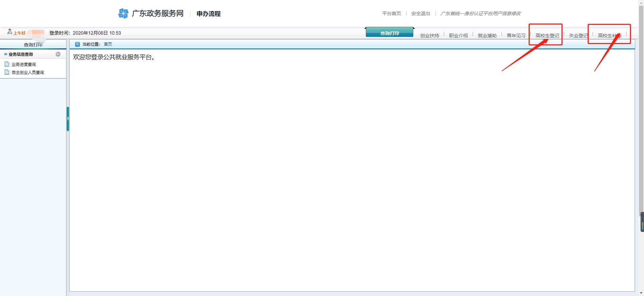Open the 青年见习 menu
Viewport: 644px width, 296px height.
pos(516,36)
